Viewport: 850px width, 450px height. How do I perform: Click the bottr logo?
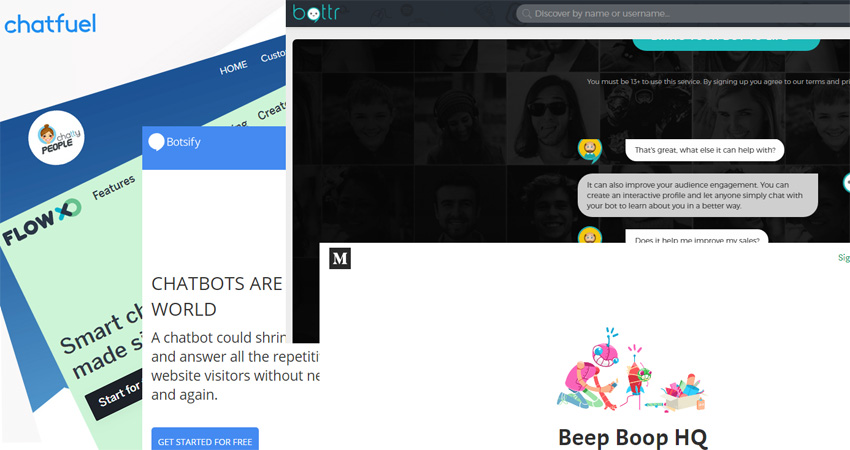click(316, 12)
